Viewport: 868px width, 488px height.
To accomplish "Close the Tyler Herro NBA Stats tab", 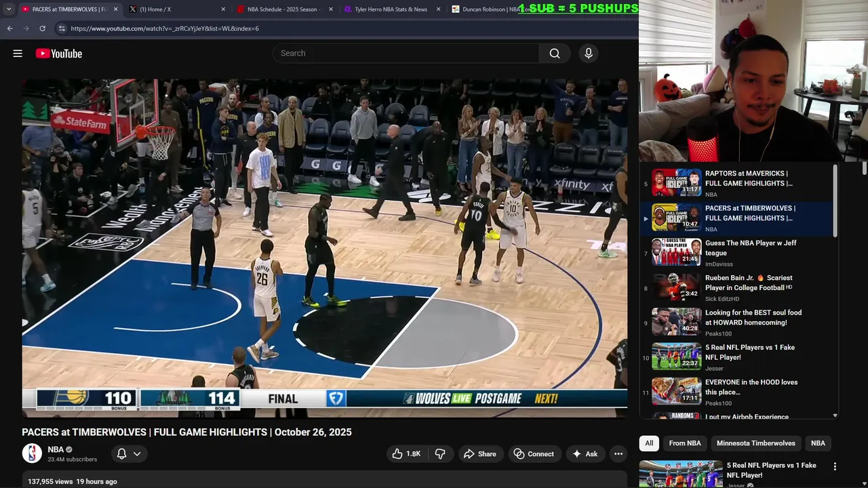I will point(439,9).
